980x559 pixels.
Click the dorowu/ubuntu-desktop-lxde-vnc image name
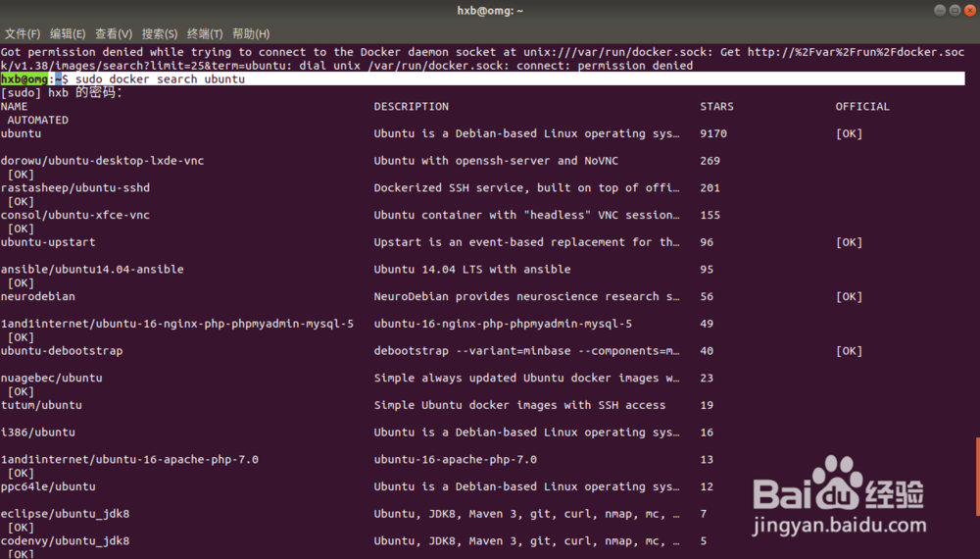pos(102,161)
